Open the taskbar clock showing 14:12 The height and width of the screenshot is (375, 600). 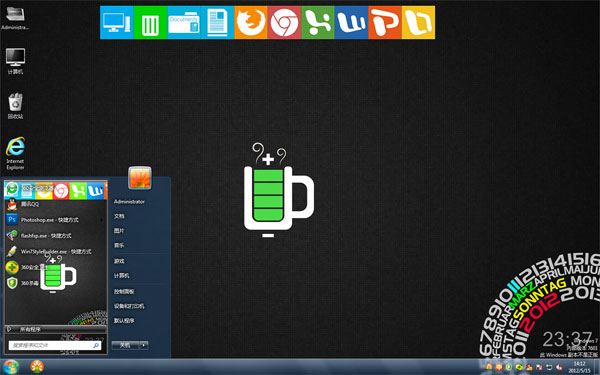(579, 367)
